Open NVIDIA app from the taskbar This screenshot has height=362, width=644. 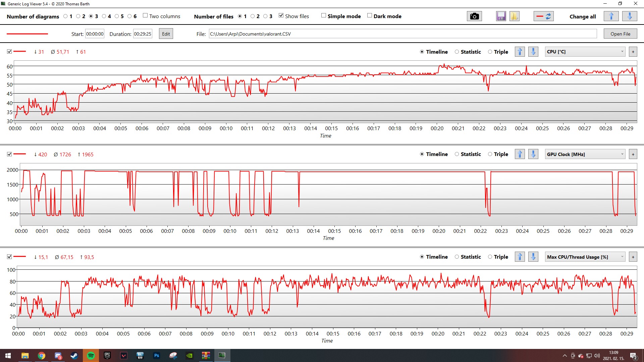click(190, 356)
